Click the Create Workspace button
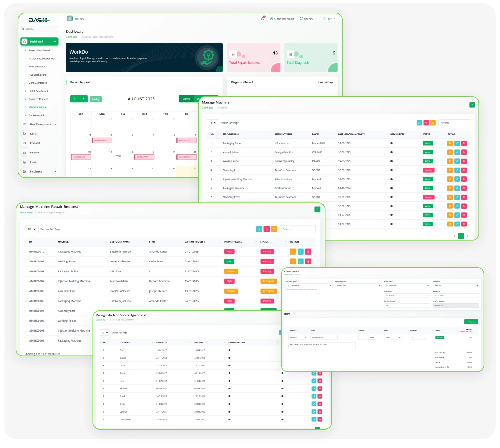Screen dimensions: 500x448 (282, 18)
